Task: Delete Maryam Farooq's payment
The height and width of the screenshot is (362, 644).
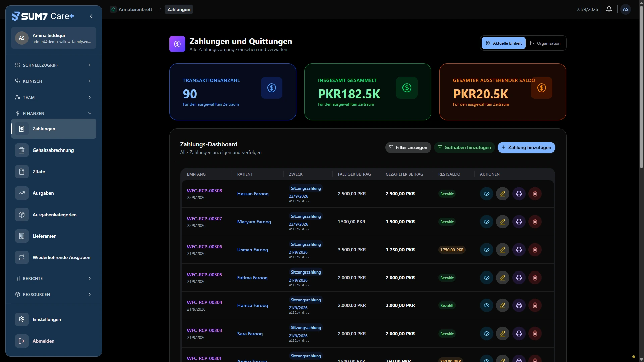Action: click(535, 222)
